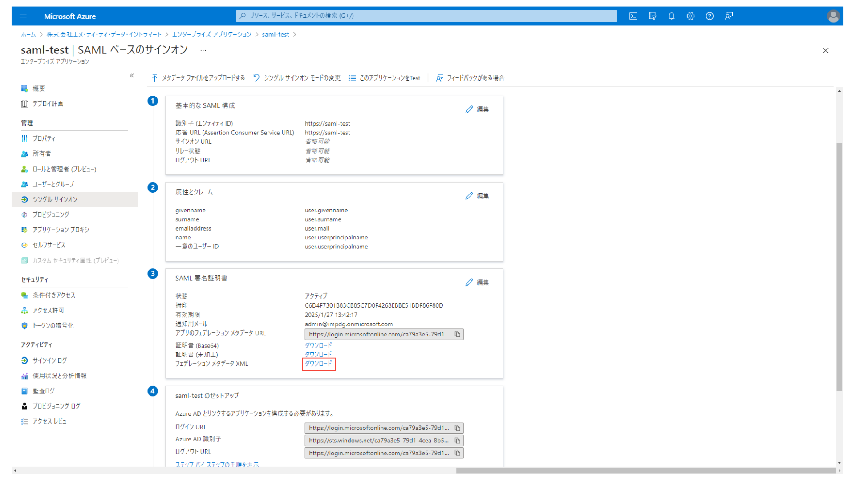
Task: Open the ... menu next to the page title
Action: 203,50
